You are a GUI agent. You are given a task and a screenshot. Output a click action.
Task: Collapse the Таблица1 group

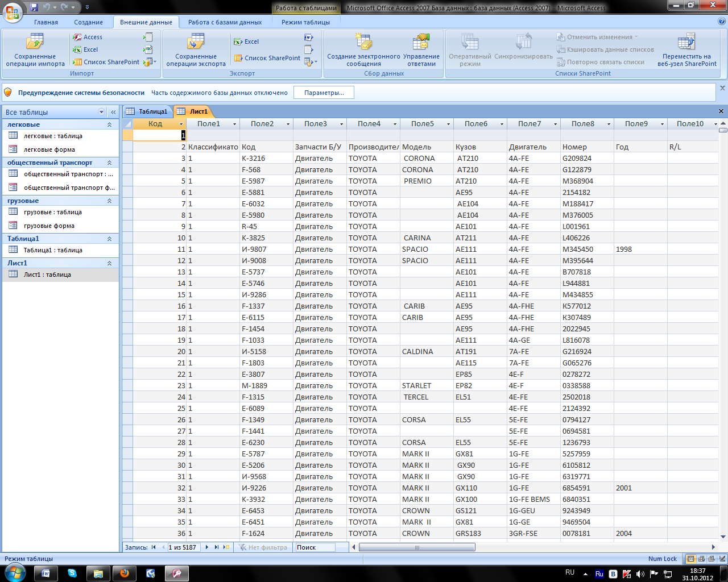(x=110, y=239)
